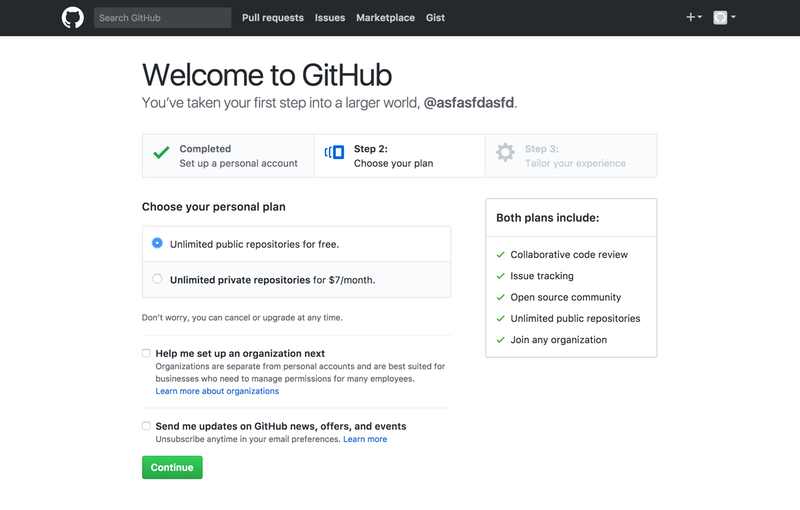The width and height of the screenshot is (800, 510).
Task: Select Completed: Set up a personal account step
Action: click(x=229, y=156)
